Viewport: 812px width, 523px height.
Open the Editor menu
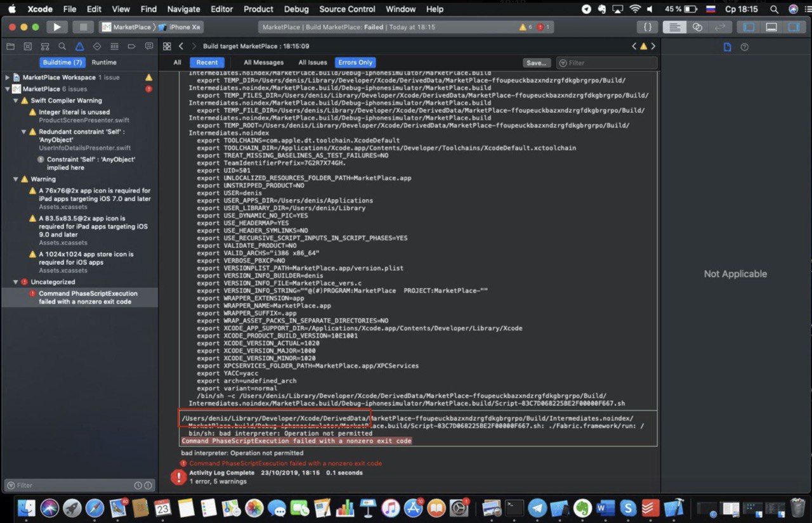(x=221, y=9)
